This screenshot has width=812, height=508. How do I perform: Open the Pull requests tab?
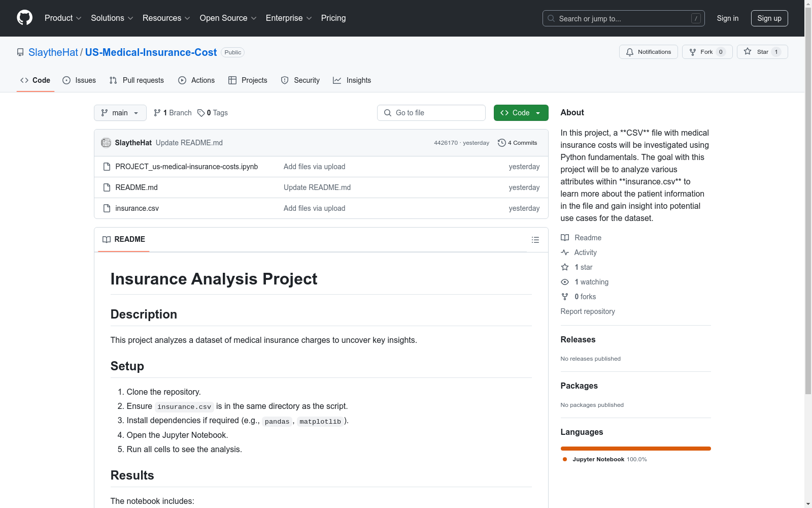[137, 80]
